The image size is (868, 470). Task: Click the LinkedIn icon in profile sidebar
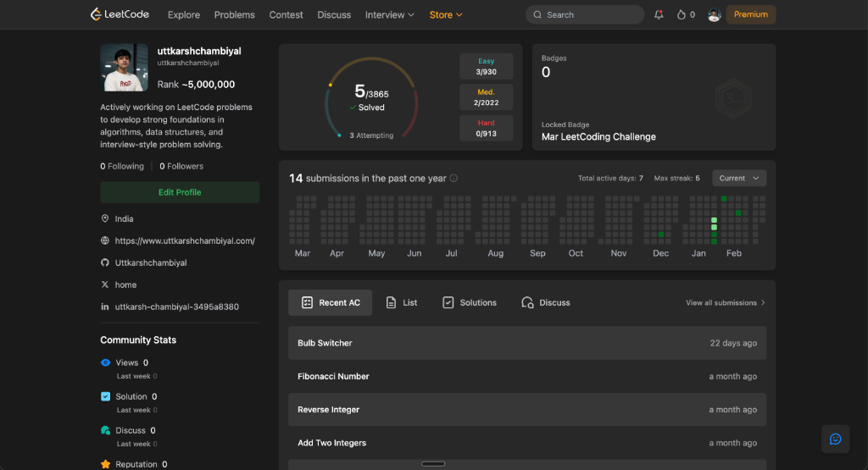(x=105, y=307)
